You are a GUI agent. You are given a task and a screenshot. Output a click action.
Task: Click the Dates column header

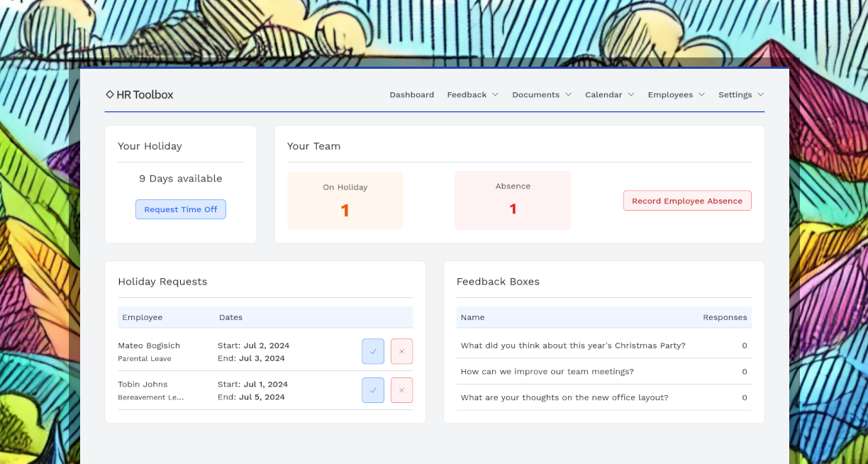[230, 317]
